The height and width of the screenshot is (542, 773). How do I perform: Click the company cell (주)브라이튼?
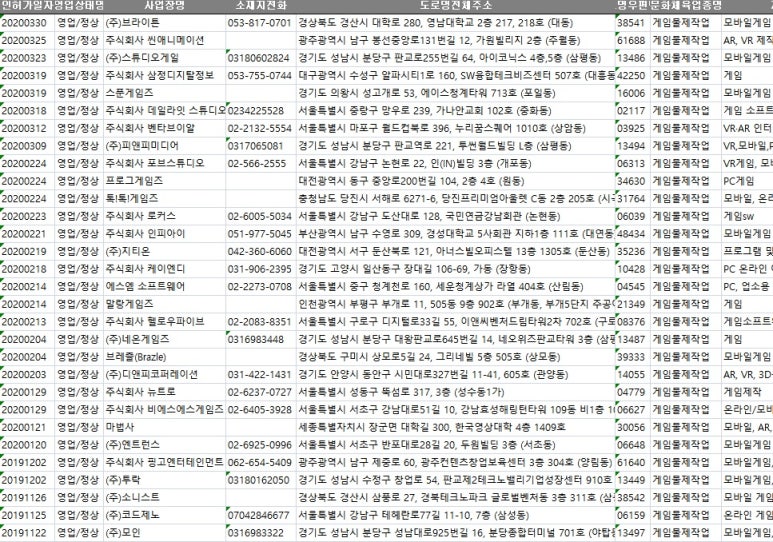pos(165,23)
